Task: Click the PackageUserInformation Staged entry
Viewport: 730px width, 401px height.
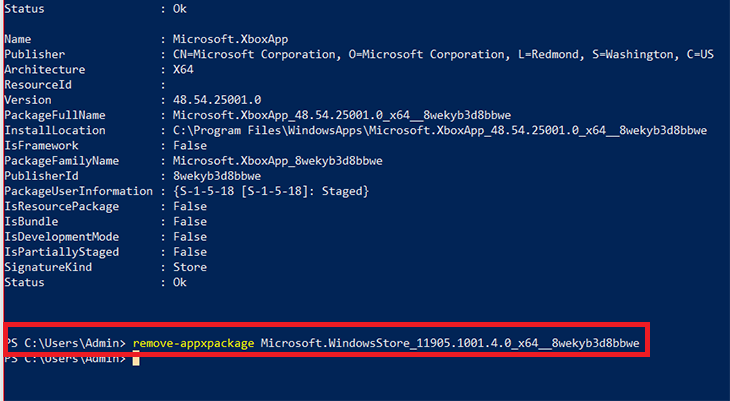Action: (x=270, y=191)
